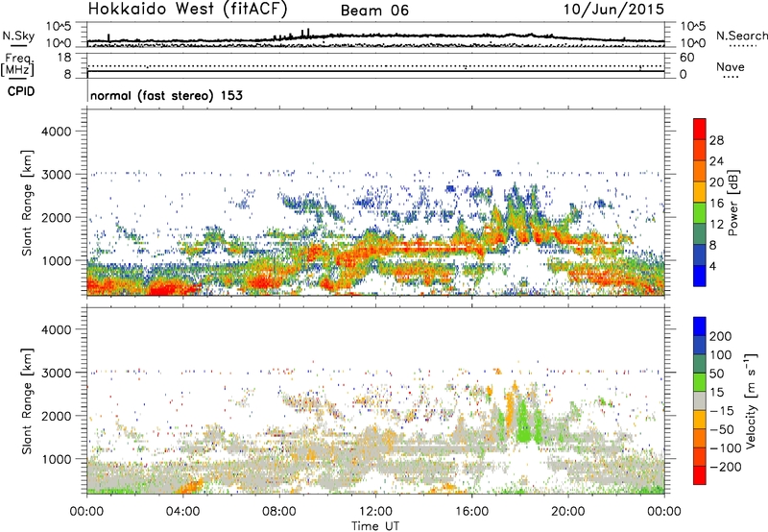The image size is (768, 532).
Task: Click the Velocity [m s-1] colorbar label
Action: pos(751,400)
